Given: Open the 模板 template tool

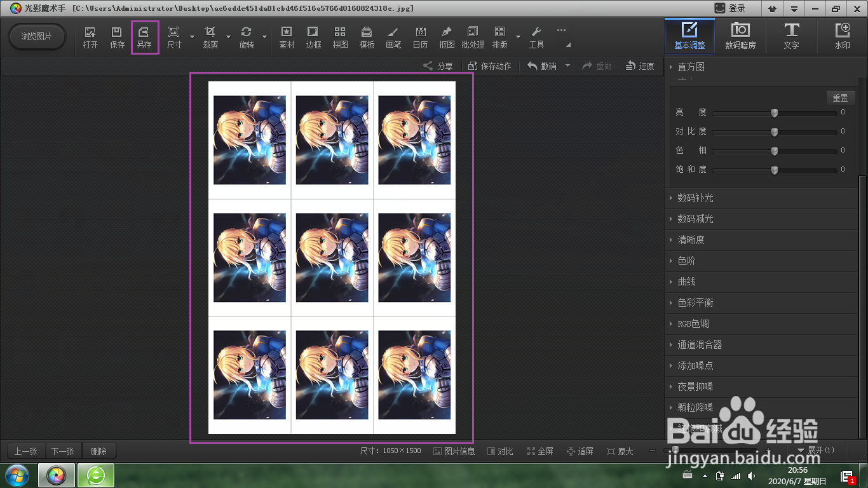Looking at the screenshot, I should pos(367,37).
